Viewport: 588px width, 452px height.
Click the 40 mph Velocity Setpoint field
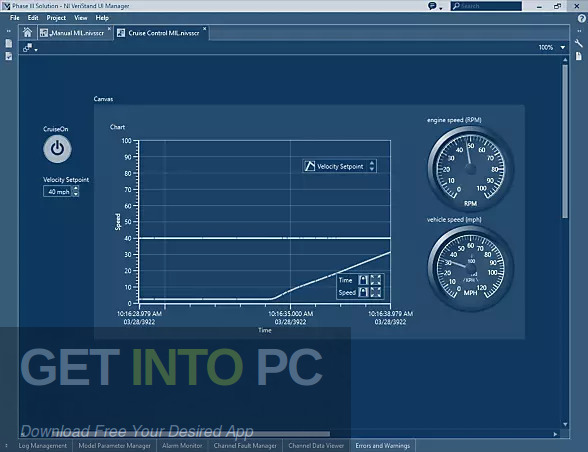click(58, 192)
